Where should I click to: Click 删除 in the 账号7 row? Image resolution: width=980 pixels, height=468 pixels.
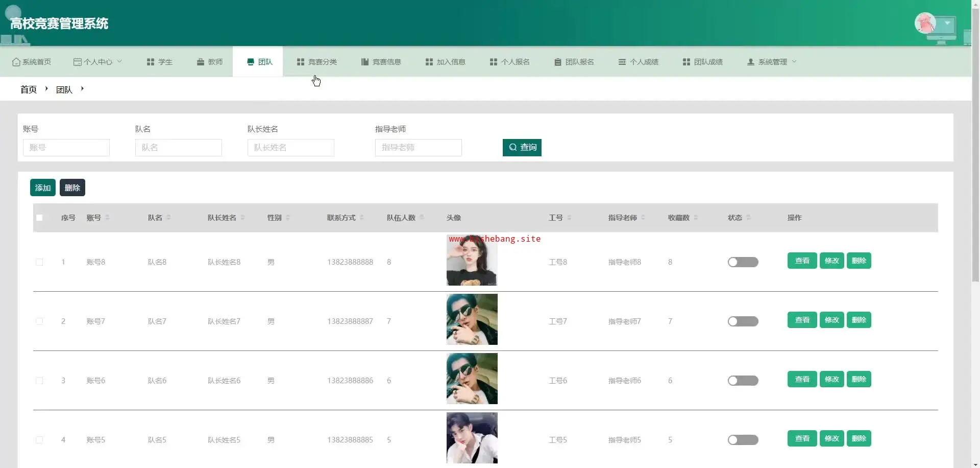pos(859,320)
